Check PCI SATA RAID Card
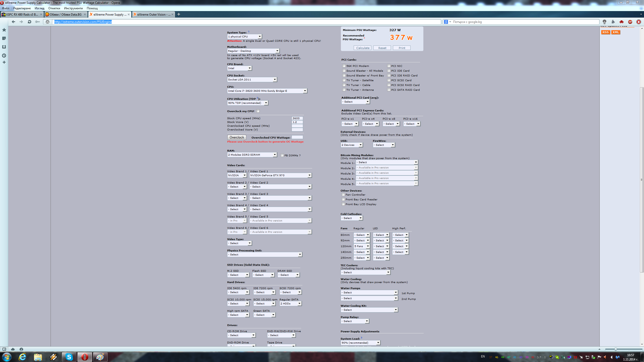The width and height of the screenshot is (644, 362). click(x=389, y=90)
